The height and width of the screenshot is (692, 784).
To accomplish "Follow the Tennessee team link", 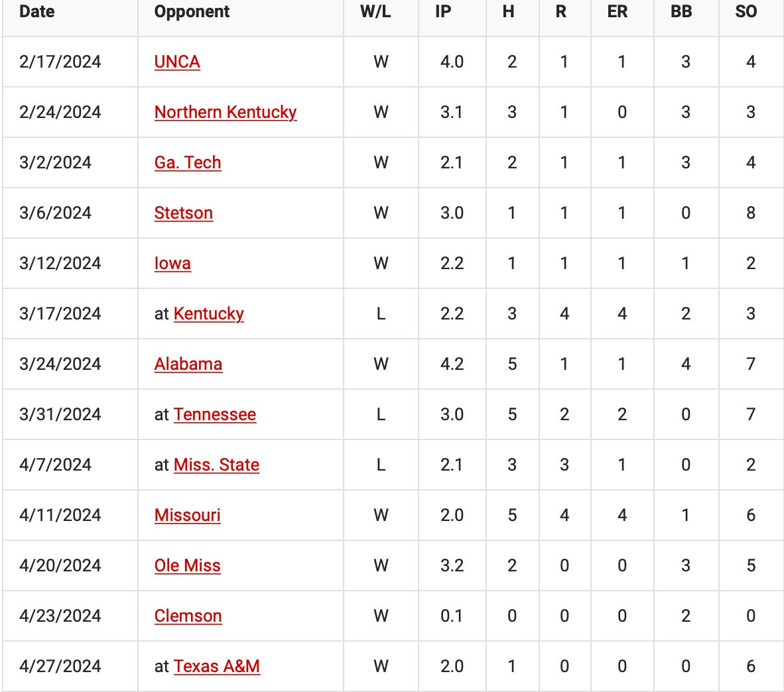I will click(215, 414).
